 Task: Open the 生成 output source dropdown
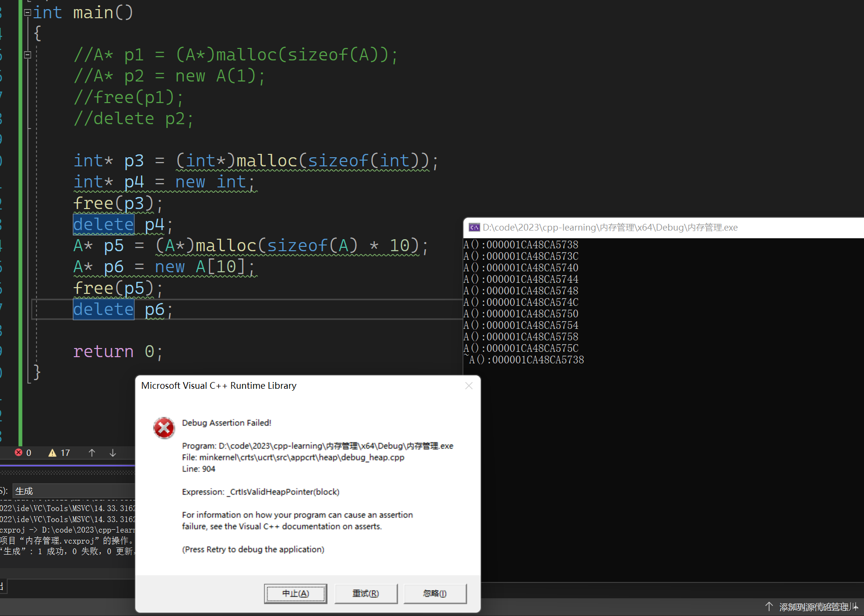point(73,491)
